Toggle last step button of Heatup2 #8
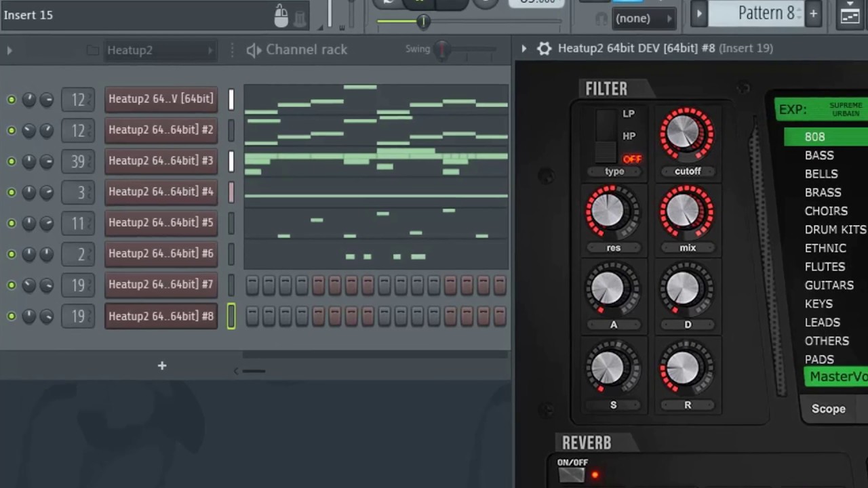 point(500,317)
